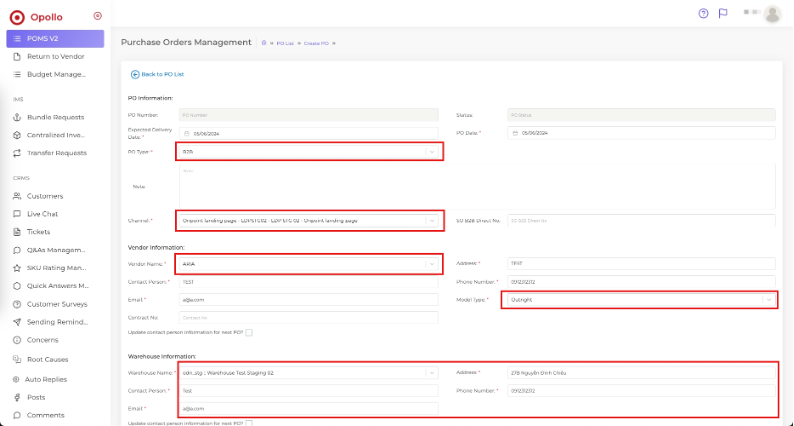This screenshot has width=794, height=426.
Task: Open the help question-mark icon
Action: 703,14
